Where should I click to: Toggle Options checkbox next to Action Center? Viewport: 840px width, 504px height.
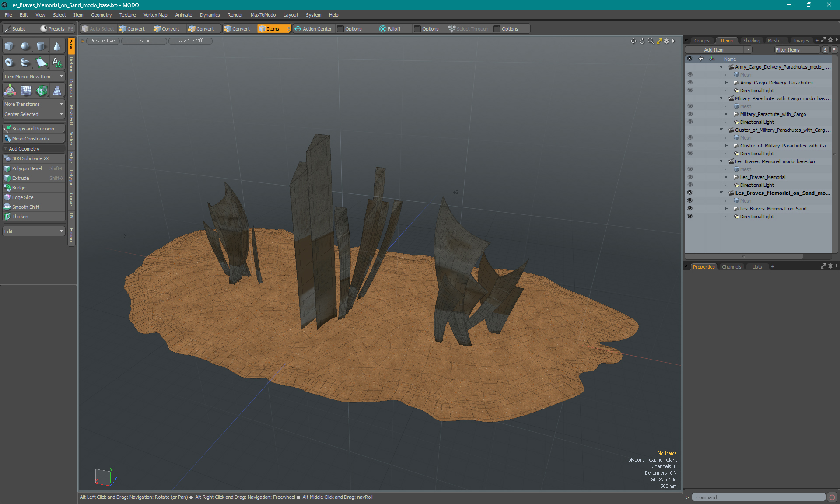[340, 29]
